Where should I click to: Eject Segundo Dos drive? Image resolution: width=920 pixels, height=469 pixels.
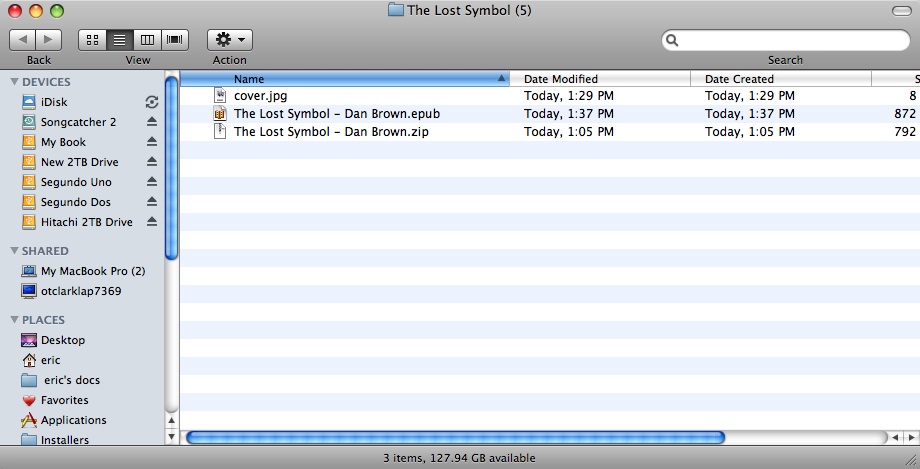[x=151, y=202]
